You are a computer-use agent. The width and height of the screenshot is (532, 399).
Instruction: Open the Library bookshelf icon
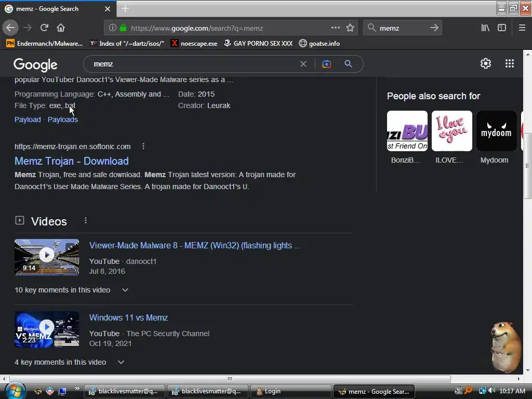(485, 28)
